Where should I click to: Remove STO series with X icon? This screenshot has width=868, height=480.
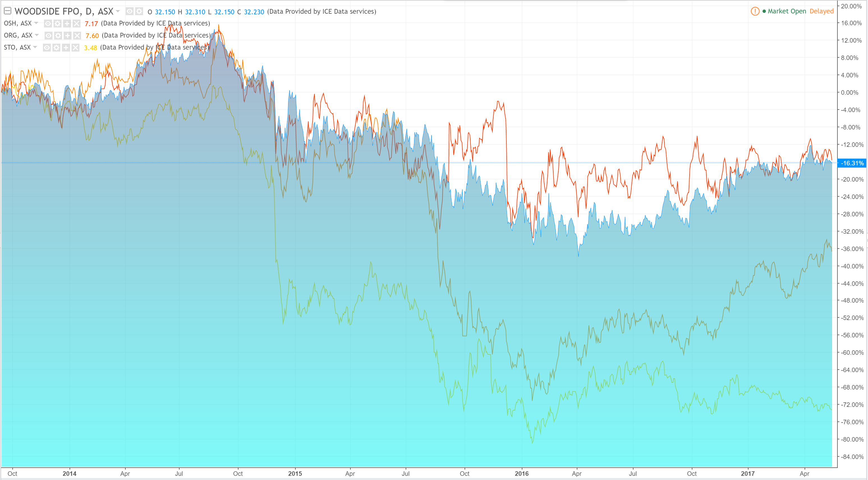(x=75, y=47)
